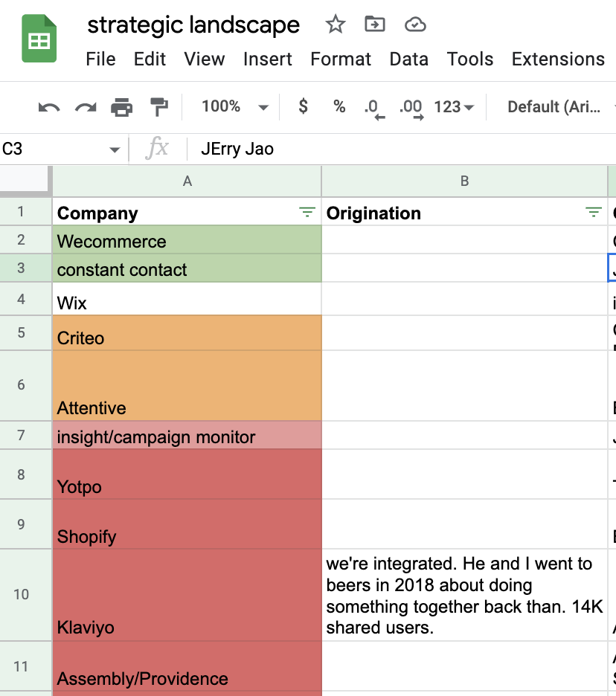Format as currency with dollar icon
The image size is (616, 696).
[303, 106]
